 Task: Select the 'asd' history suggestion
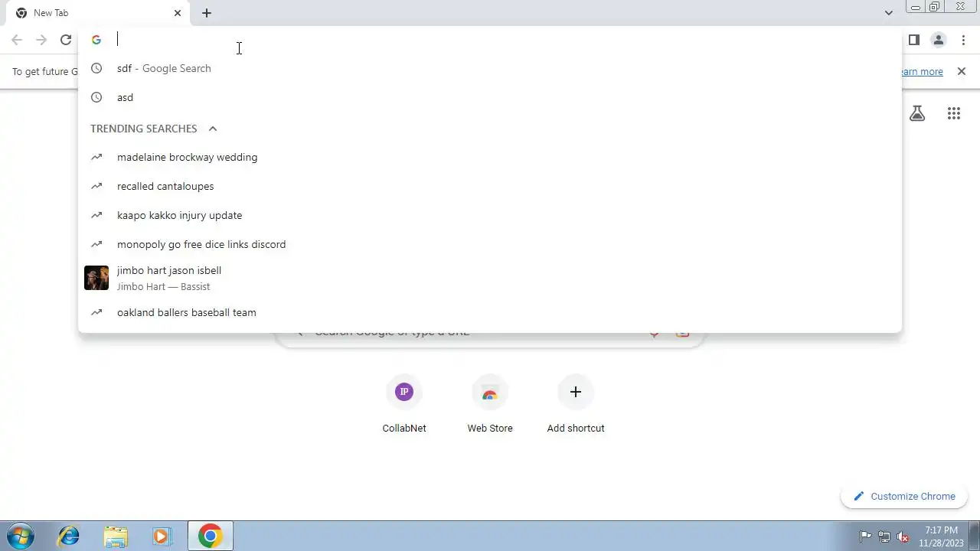click(x=490, y=97)
